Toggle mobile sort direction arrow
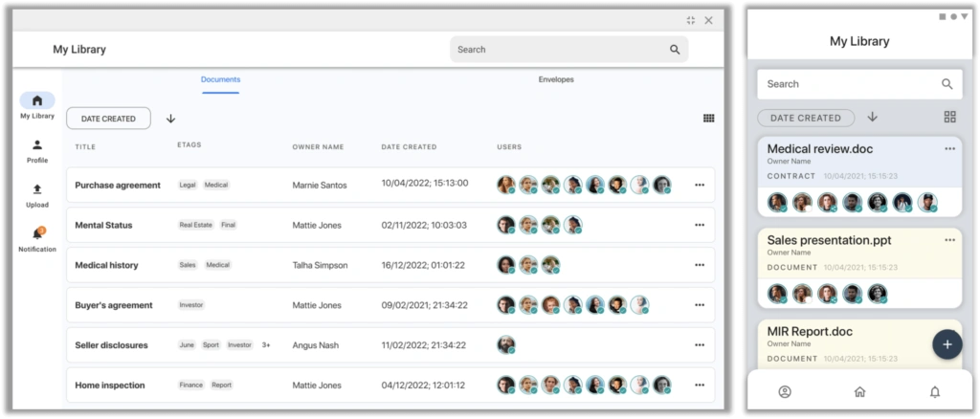Screen dimensions: 980x419 point(873,117)
